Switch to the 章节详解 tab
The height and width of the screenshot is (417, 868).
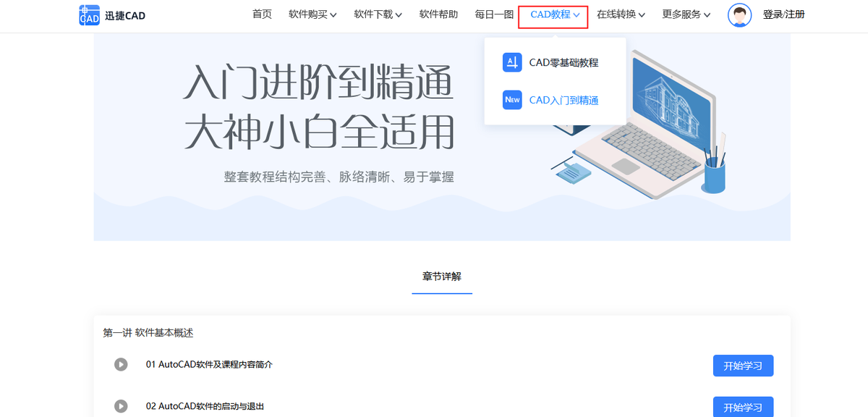(442, 277)
